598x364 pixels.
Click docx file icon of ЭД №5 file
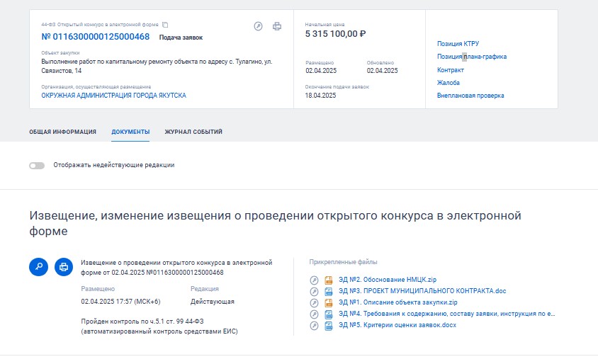click(328, 326)
